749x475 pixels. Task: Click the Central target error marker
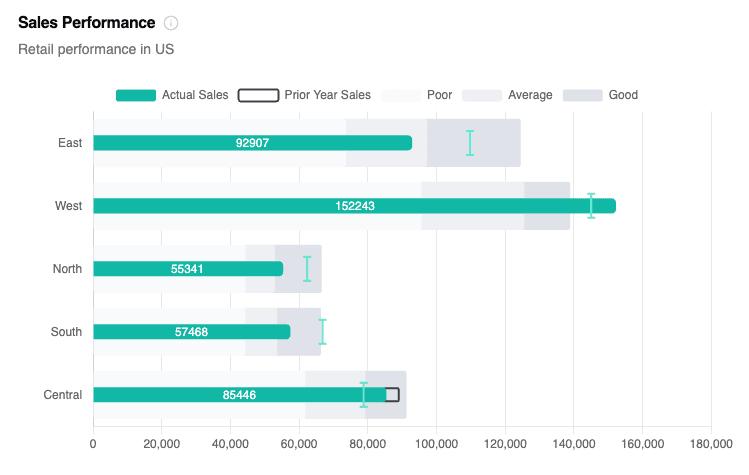pos(364,395)
